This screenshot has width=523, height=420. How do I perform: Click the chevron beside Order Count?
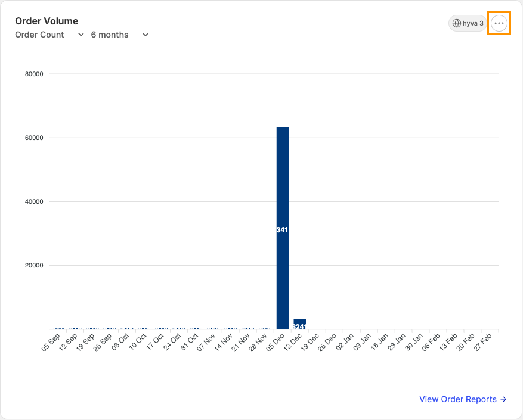[81, 35]
